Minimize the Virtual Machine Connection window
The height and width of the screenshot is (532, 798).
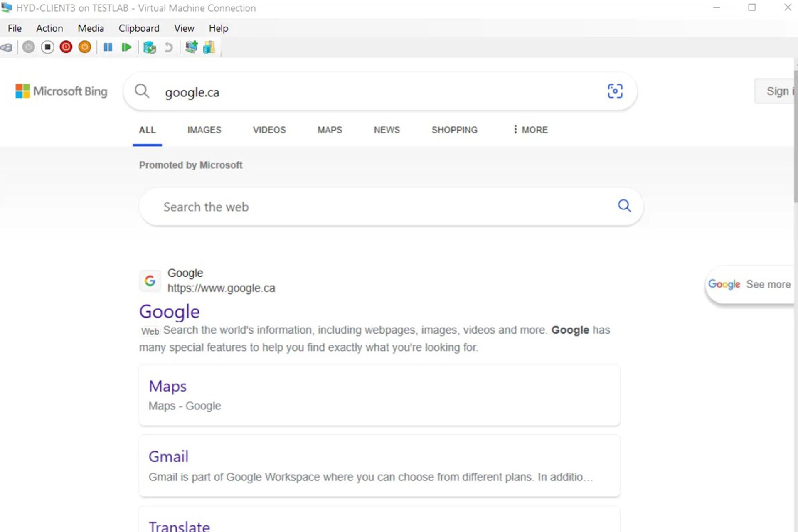click(716, 7)
